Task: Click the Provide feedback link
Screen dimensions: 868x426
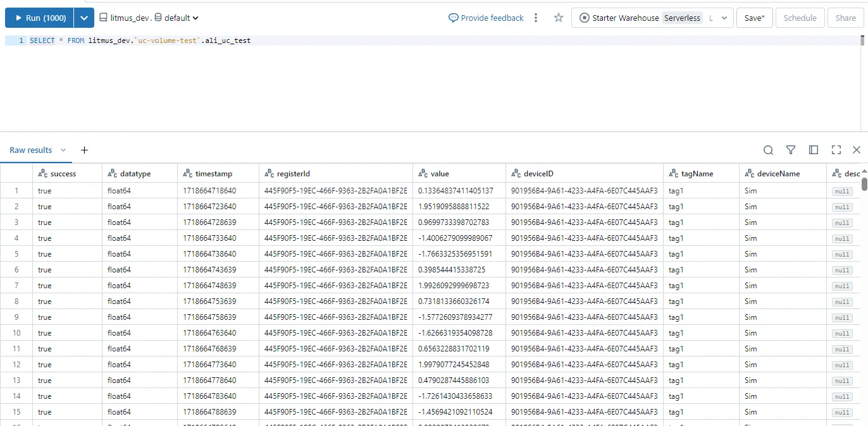Action: 486,18
